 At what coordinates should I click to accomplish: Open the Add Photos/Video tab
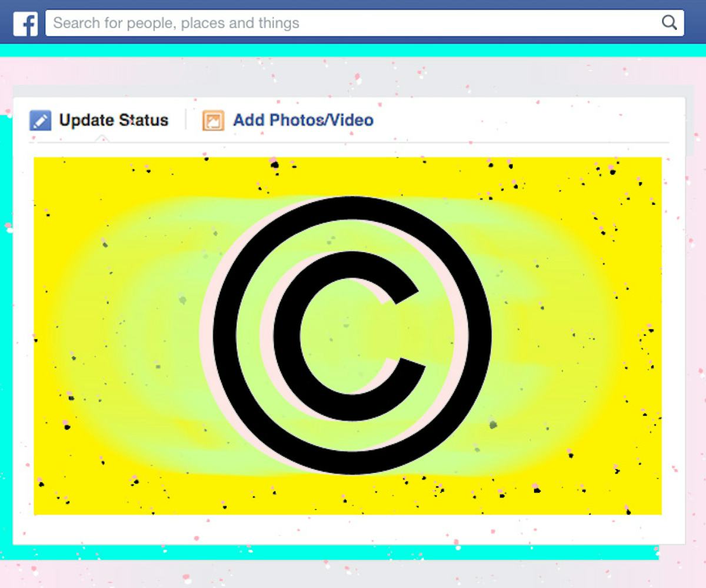pos(288,121)
